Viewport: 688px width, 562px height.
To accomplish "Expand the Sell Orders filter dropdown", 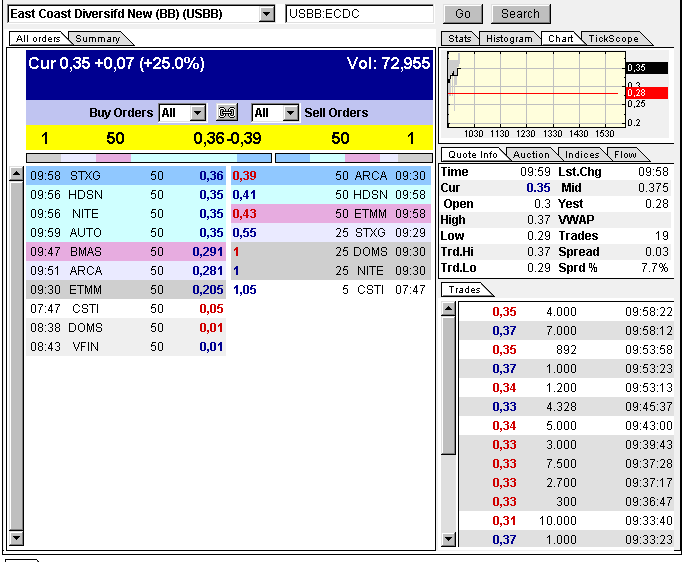I will point(290,113).
